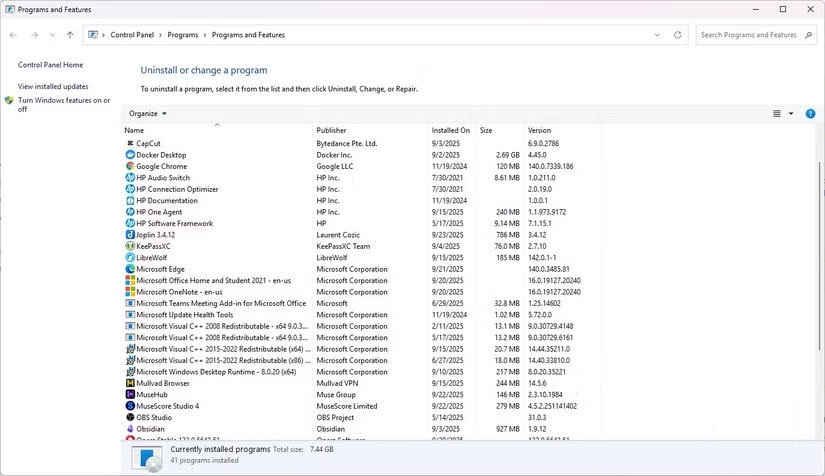The width and height of the screenshot is (825, 476).
Task: Click the LibreWolf icon in list
Action: coord(130,258)
